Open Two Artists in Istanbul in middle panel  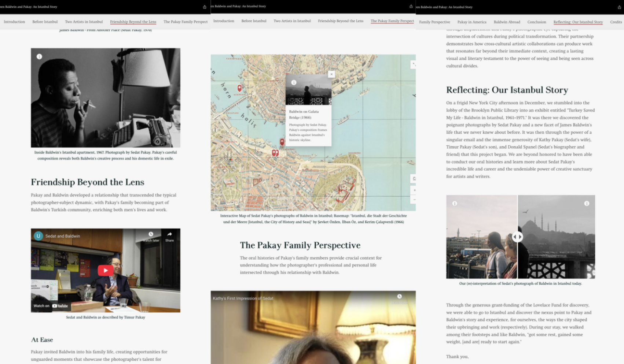(x=292, y=21)
